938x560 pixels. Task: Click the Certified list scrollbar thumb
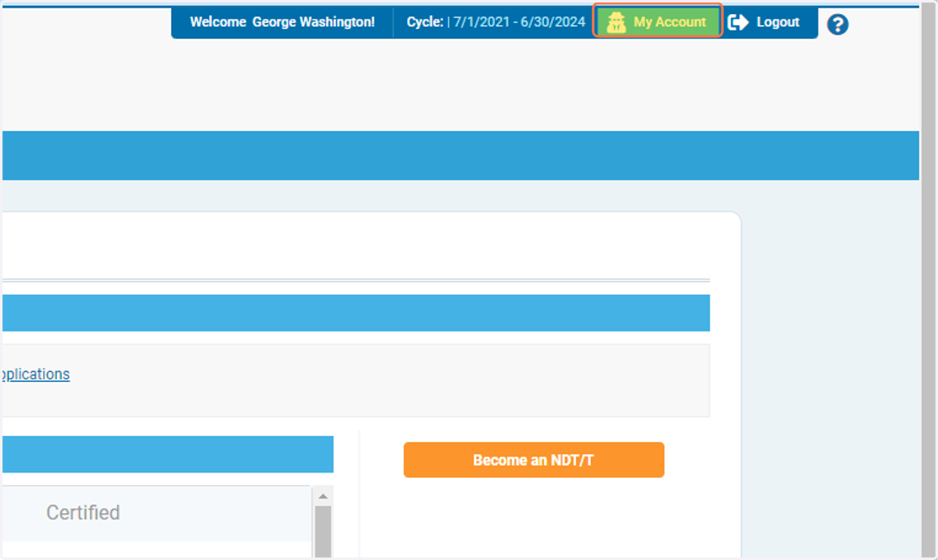click(x=323, y=532)
